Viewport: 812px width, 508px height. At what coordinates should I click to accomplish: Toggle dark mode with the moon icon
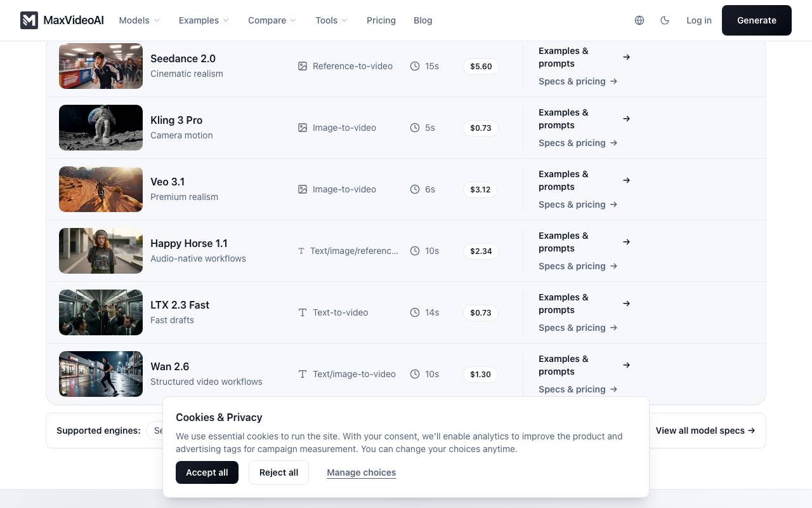point(665,20)
